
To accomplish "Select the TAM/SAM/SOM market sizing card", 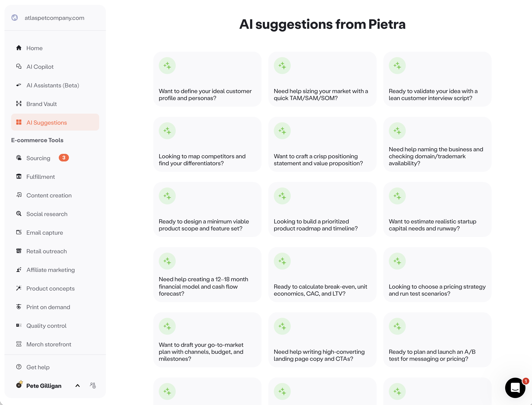I will pos(322,79).
